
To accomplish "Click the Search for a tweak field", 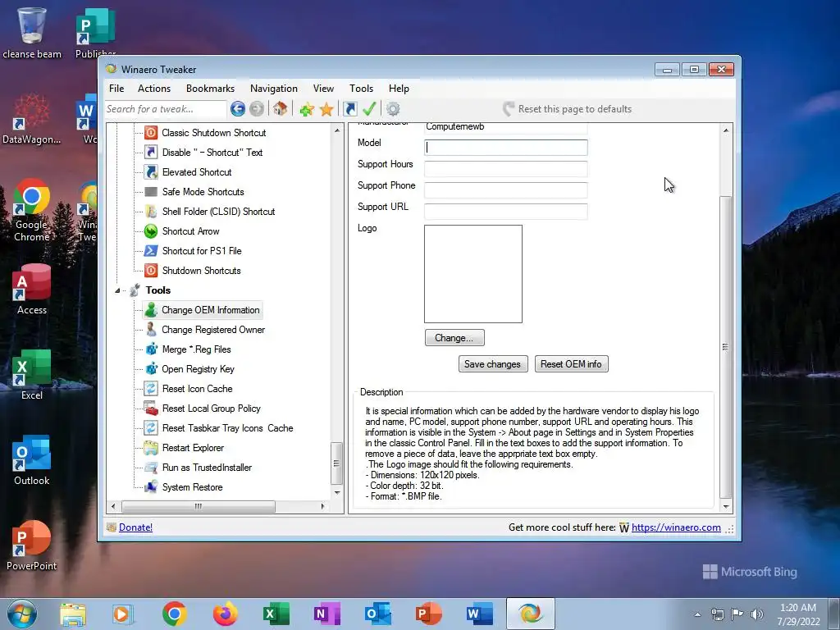I will coord(165,109).
